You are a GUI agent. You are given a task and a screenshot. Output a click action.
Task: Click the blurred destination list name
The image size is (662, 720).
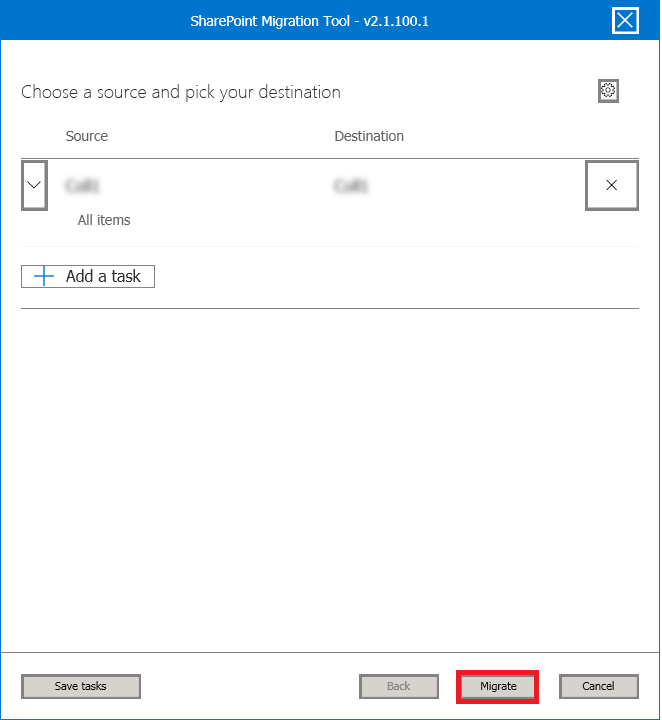[351, 186]
